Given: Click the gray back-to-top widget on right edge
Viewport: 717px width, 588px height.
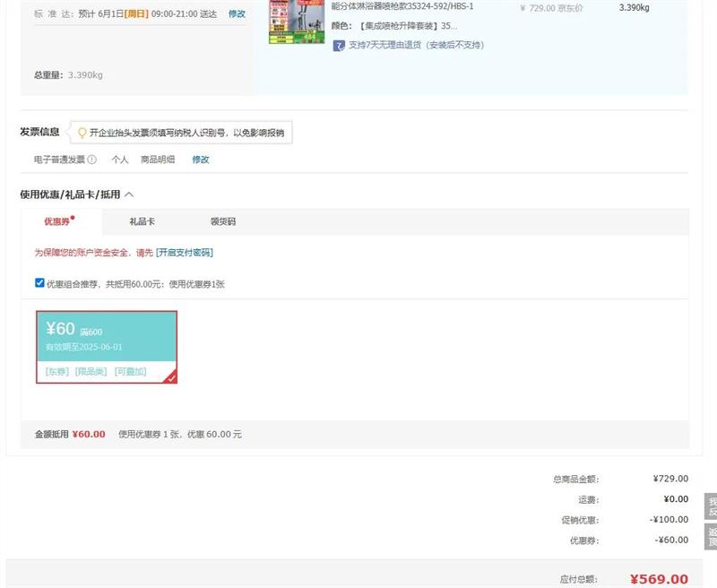Looking at the screenshot, I should pos(711,536).
